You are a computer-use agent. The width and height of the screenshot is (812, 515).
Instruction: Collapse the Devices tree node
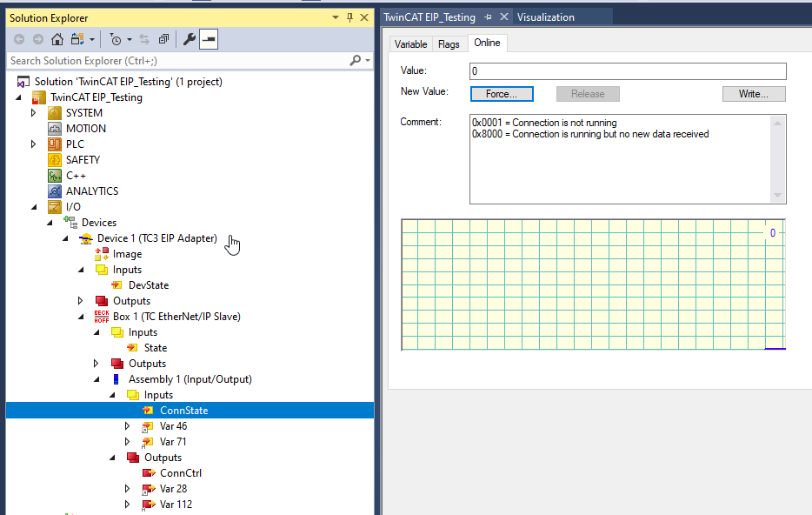(x=50, y=223)
